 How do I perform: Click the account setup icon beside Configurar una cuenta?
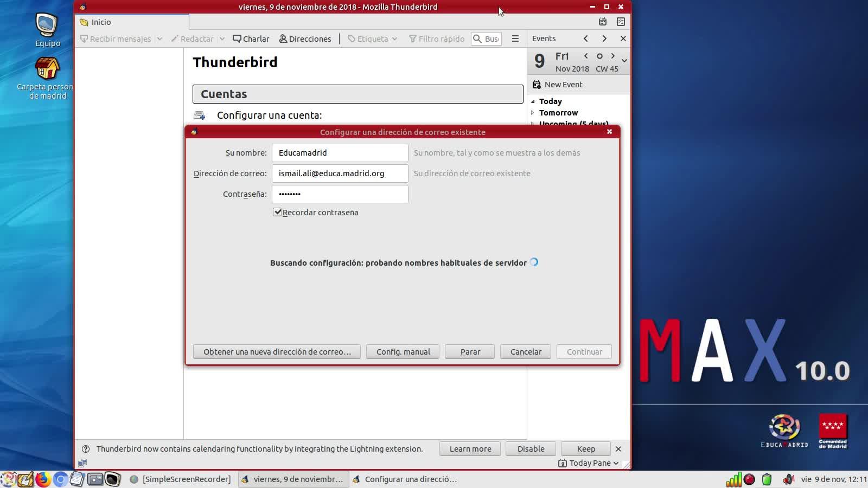[200, 115]
